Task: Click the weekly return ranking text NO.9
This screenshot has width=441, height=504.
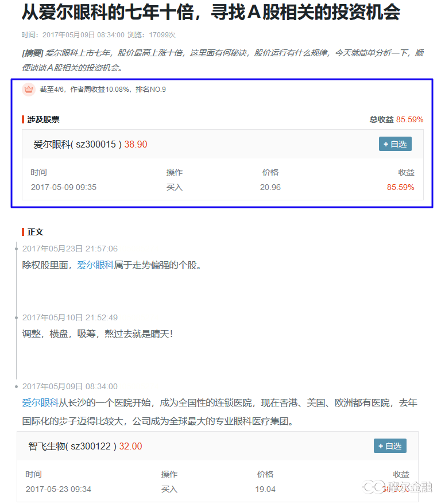Action: [x=103, y=90]
